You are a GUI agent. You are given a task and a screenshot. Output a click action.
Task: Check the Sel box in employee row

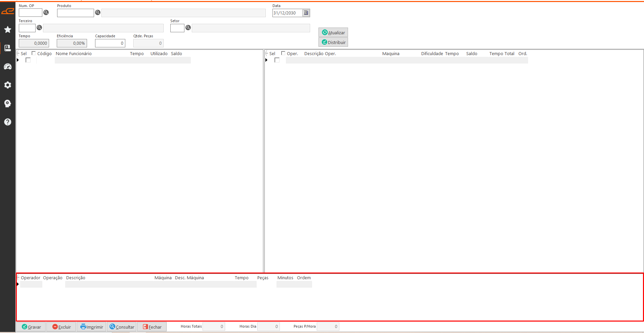click(x=28, y=60)
